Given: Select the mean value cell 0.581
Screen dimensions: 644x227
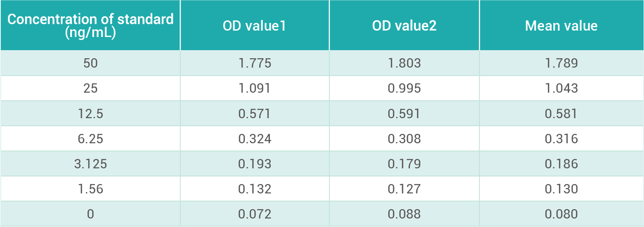Looking at the screenshot, I should (x=561, y=113).
